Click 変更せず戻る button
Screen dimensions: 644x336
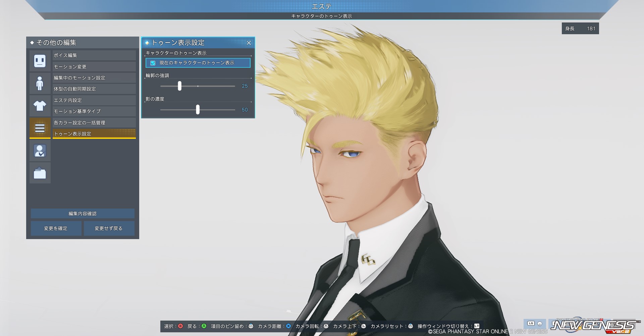coord(109,228)
